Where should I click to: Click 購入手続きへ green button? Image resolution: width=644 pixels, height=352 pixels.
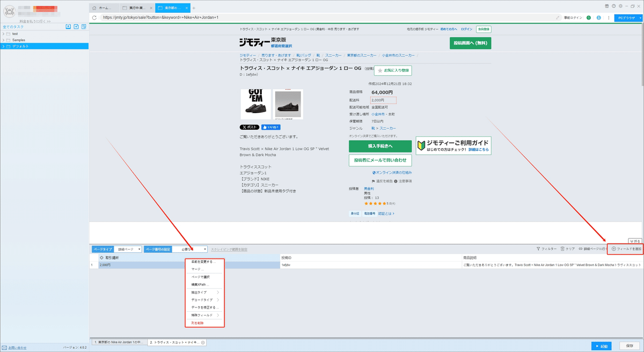380,146
